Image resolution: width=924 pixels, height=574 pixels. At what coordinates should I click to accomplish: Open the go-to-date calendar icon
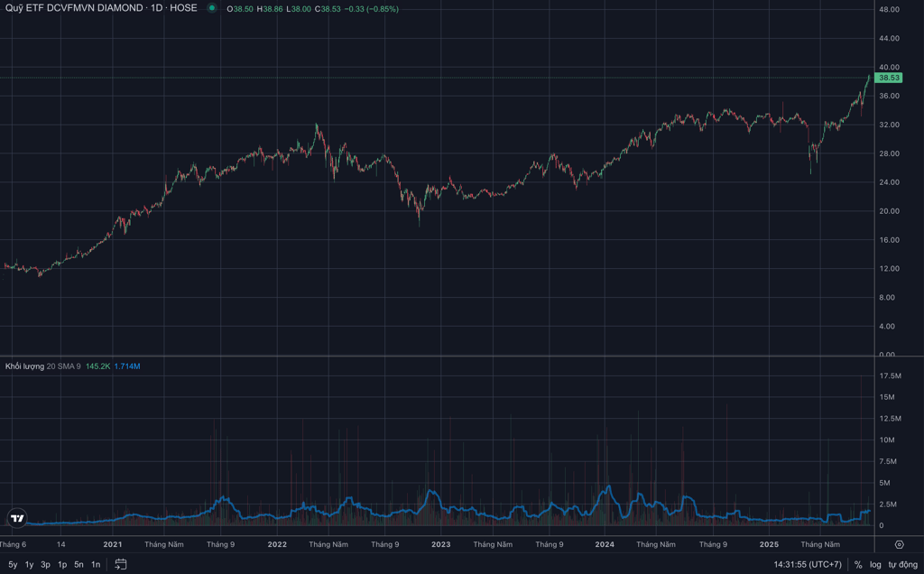[x=120, y=564]
